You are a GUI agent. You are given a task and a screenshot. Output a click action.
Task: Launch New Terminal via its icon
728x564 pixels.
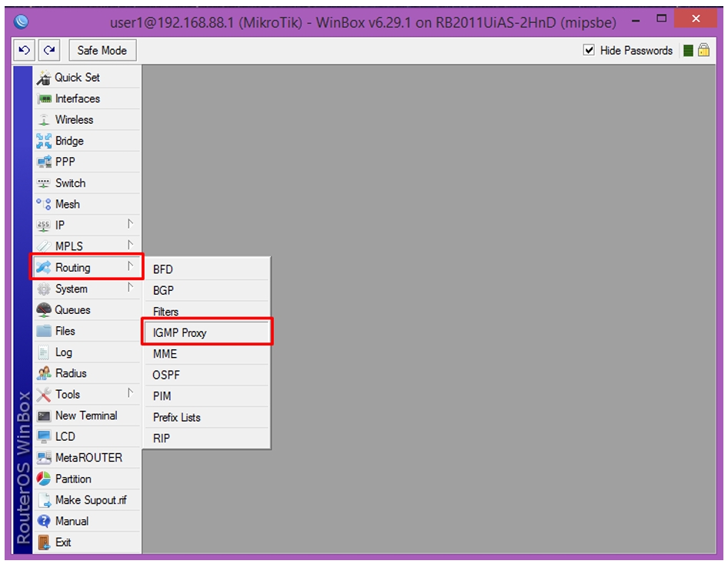click(x=44, y=415)
